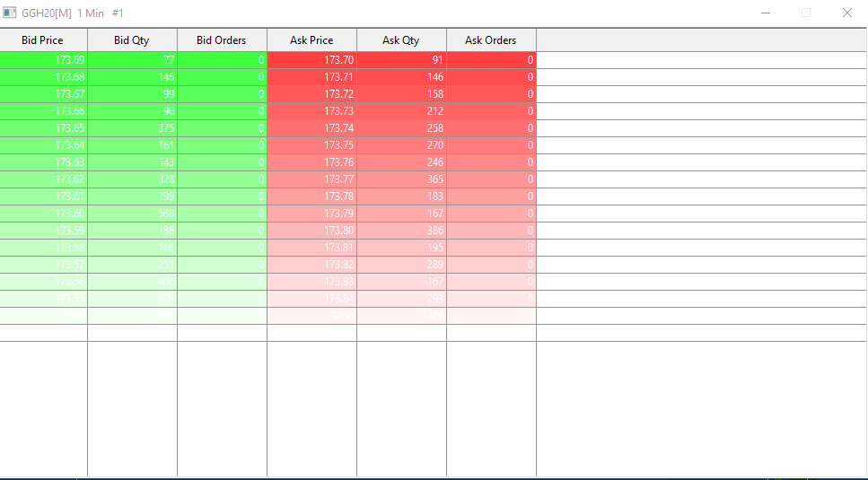Select bid price 173.64
This screenshot has width=868, height=480.
43,145
